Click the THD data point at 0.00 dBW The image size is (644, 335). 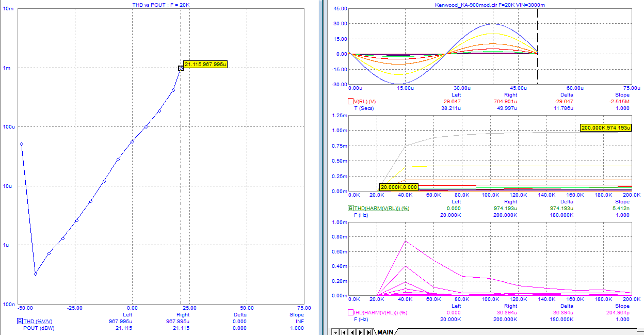coord(132,141)
